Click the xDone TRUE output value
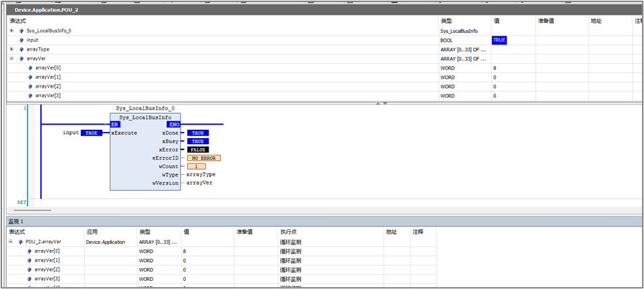Viewport: 644px width, 289px height. click(198, 133)
